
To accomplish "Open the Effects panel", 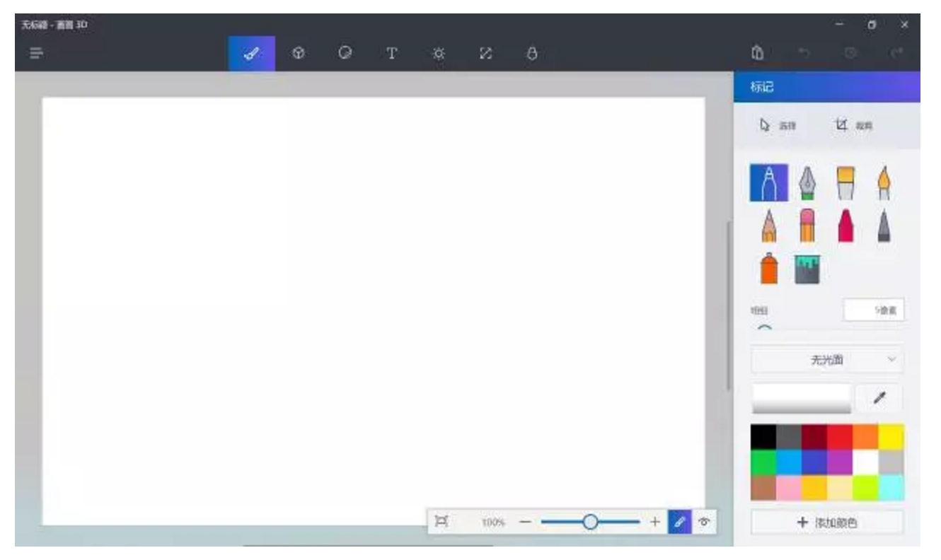I will point(439,51).
